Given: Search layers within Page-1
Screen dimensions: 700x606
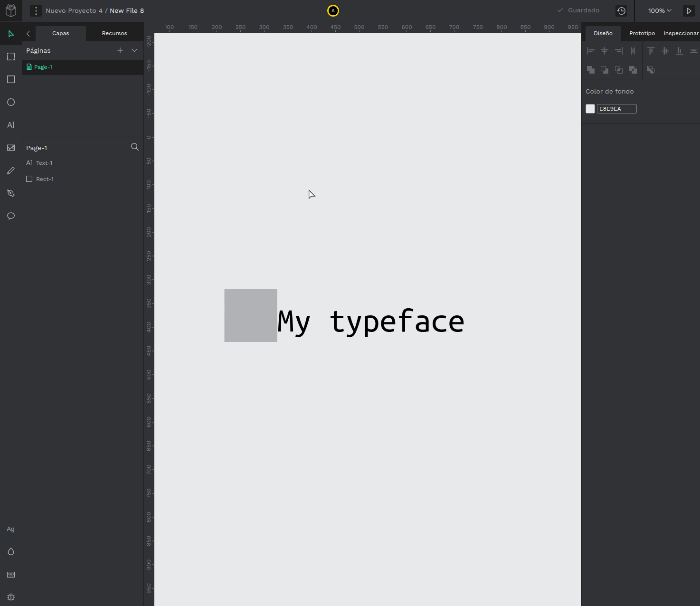Looking at the screenshot, I should click(x=135, y=147).
